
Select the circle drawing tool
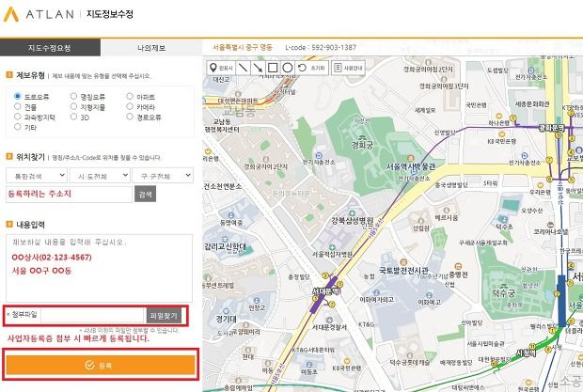[x=288, y=68]
